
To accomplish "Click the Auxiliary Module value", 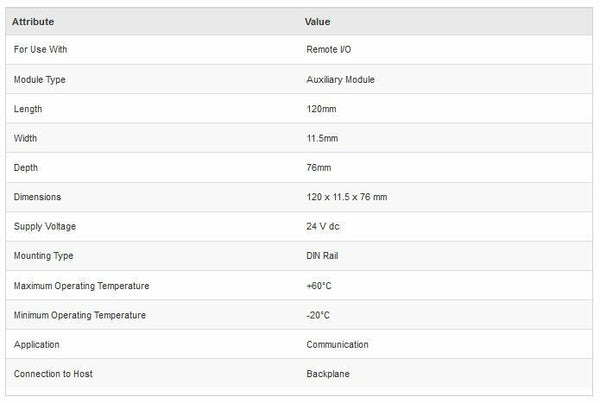I will point(340,79).
